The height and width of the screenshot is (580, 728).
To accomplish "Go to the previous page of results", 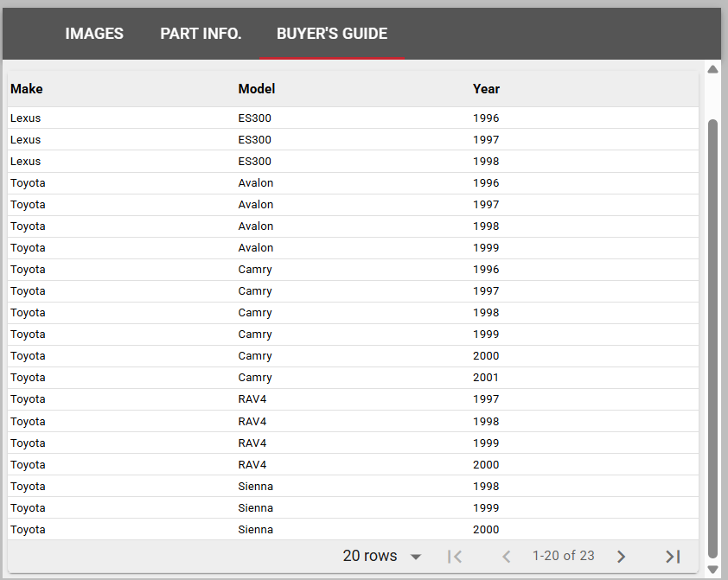I will [507, 556].
